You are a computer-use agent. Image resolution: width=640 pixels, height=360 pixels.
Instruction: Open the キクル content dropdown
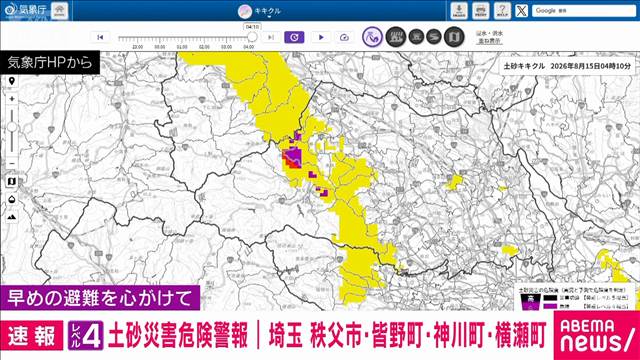tap(259, 11)
